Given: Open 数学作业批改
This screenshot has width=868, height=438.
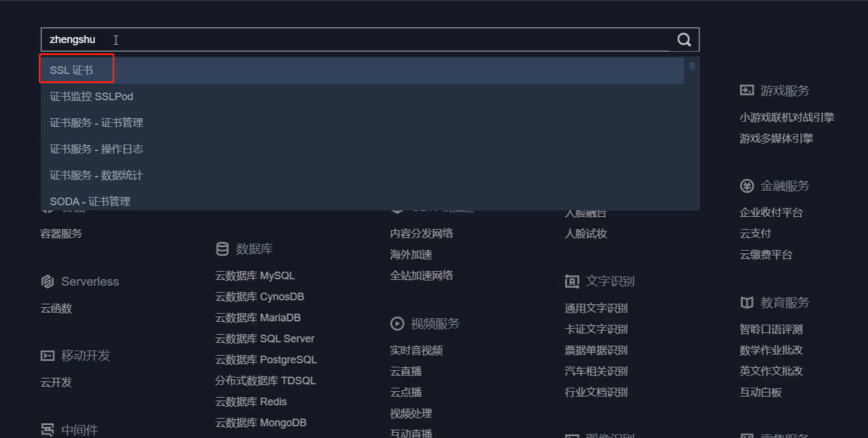Looking at the screenshot, I should click(771, 350).
